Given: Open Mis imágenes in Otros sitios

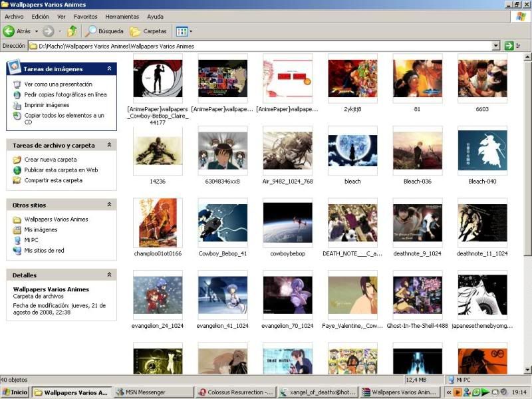Looking at the screenshot, I should 41,230.
